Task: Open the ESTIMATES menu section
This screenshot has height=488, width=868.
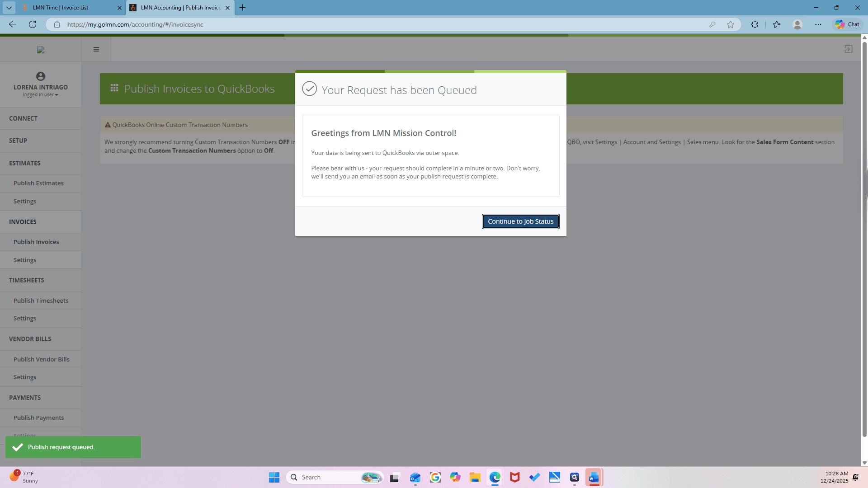Action: pos(41,163)
